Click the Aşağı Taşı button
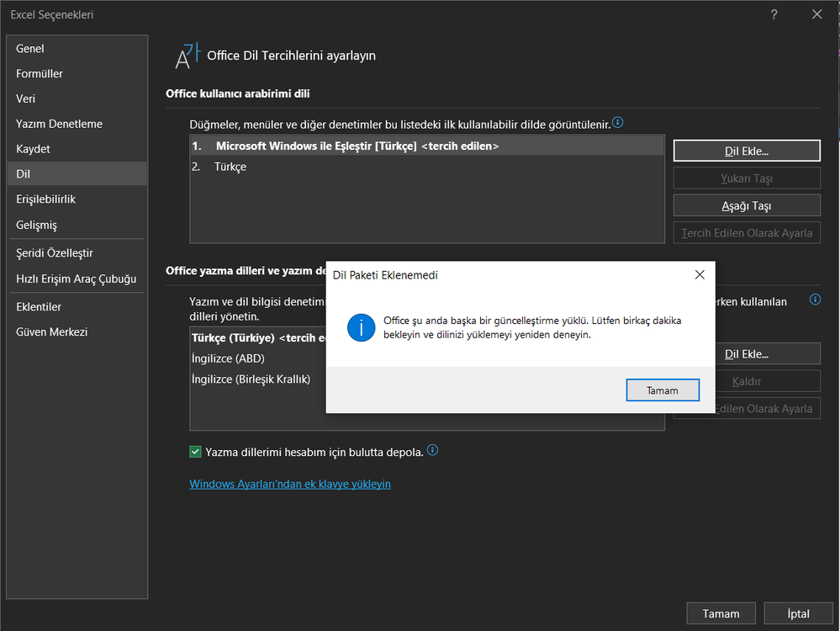 pos(747,206)
